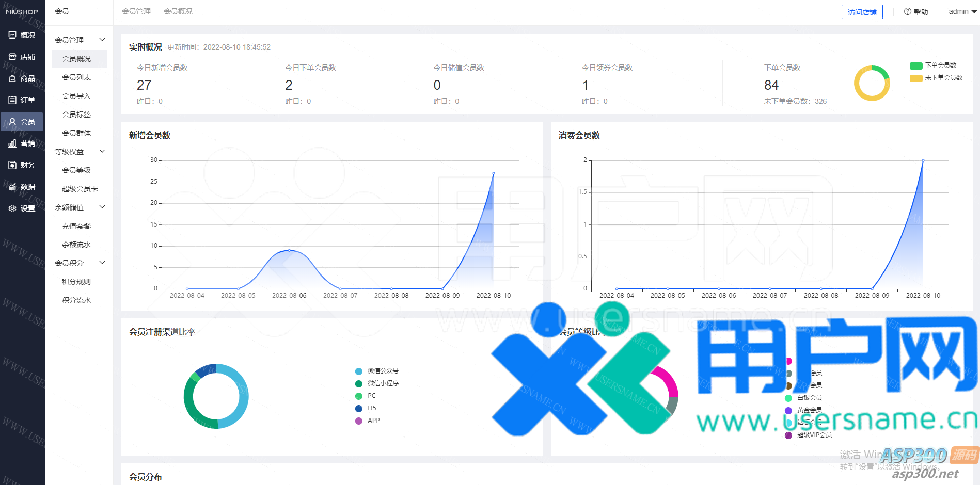
Task: Click the 今日领券会员数 value 1
Action: (585, 85)
